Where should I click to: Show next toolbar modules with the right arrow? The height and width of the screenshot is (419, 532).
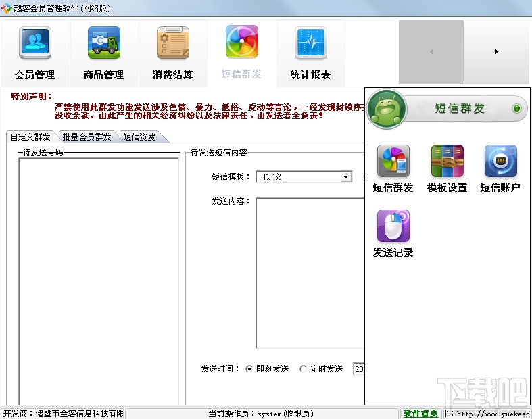pyautogui.click(x=496, y=52)
